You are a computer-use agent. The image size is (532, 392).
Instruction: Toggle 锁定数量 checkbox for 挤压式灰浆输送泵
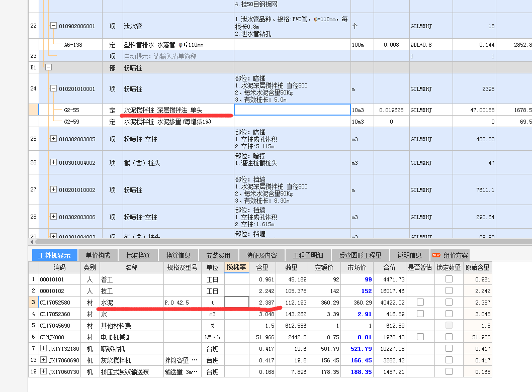449,371
